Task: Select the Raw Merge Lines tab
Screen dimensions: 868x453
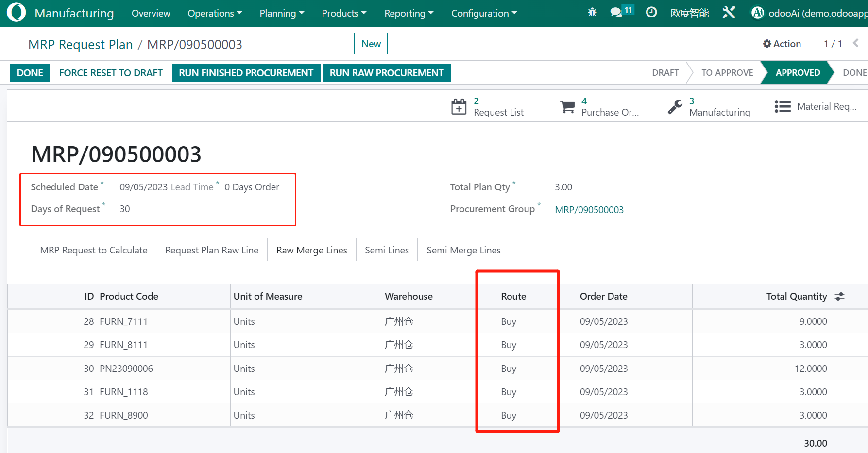Action: point(312,250)
